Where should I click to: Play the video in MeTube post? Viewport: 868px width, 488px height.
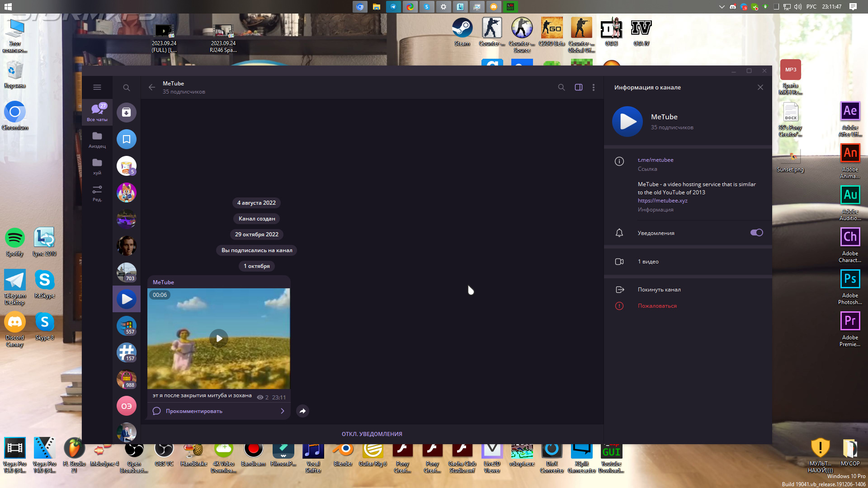[219, 338]
